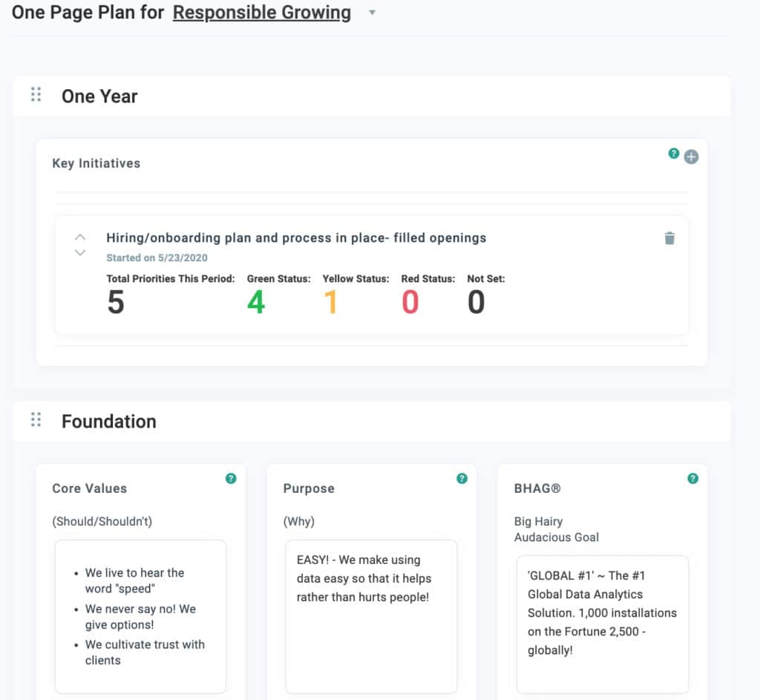The height and width of the screenshot is (700, 760).
Task: Edit the Purpose text box
Action: click(x=371, y=616)
